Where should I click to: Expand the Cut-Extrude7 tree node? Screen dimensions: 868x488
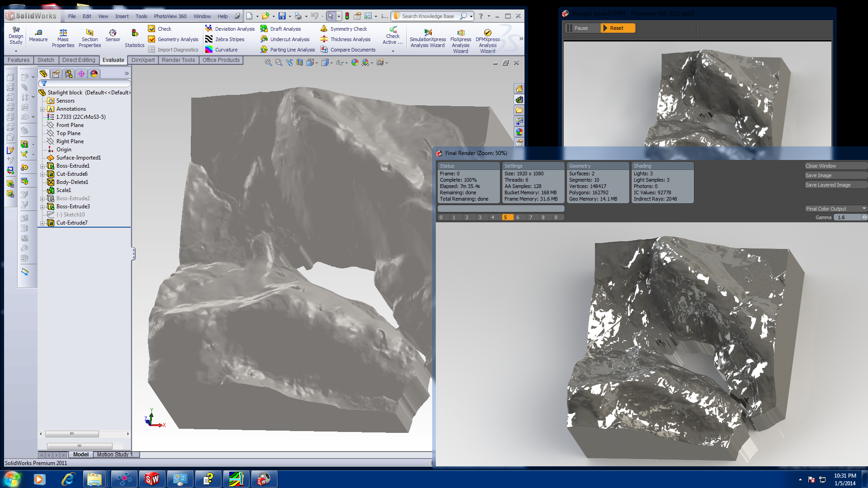click(42, 223)
